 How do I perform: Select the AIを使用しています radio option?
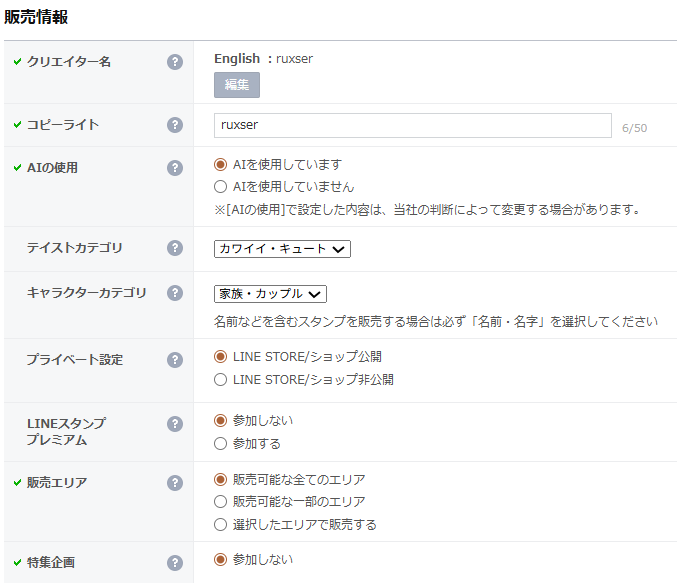[221, 164]
